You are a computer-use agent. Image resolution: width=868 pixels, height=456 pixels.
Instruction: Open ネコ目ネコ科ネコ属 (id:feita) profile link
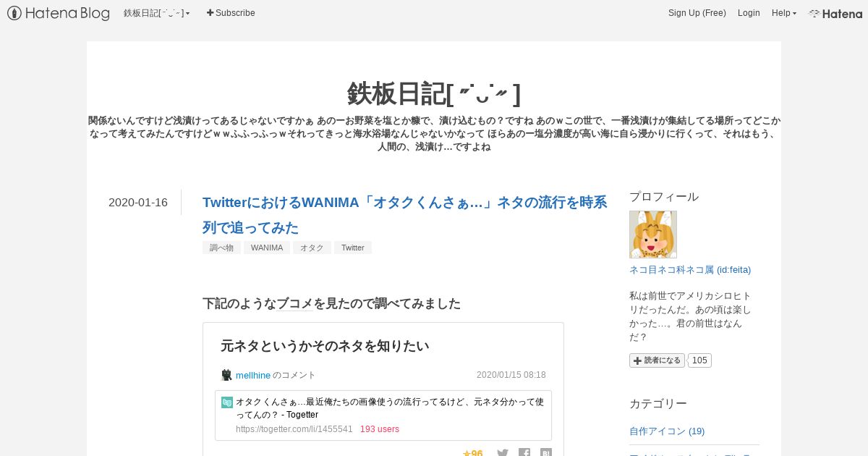pyautogui.click(x=690, y=269)
